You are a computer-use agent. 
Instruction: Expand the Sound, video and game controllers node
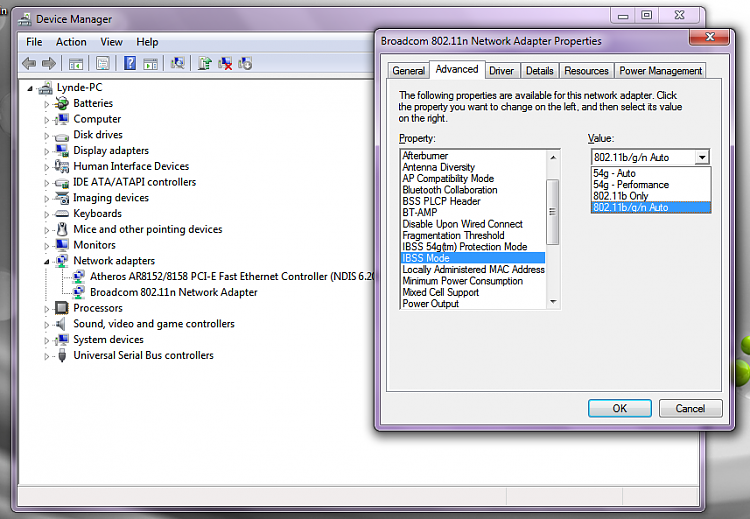click(46, 324)
